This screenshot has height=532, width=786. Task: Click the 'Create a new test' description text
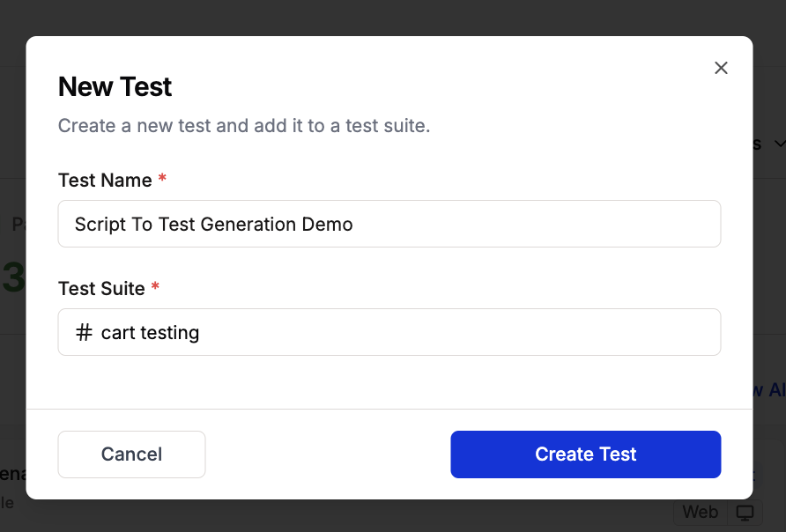(x=244, y=125)
